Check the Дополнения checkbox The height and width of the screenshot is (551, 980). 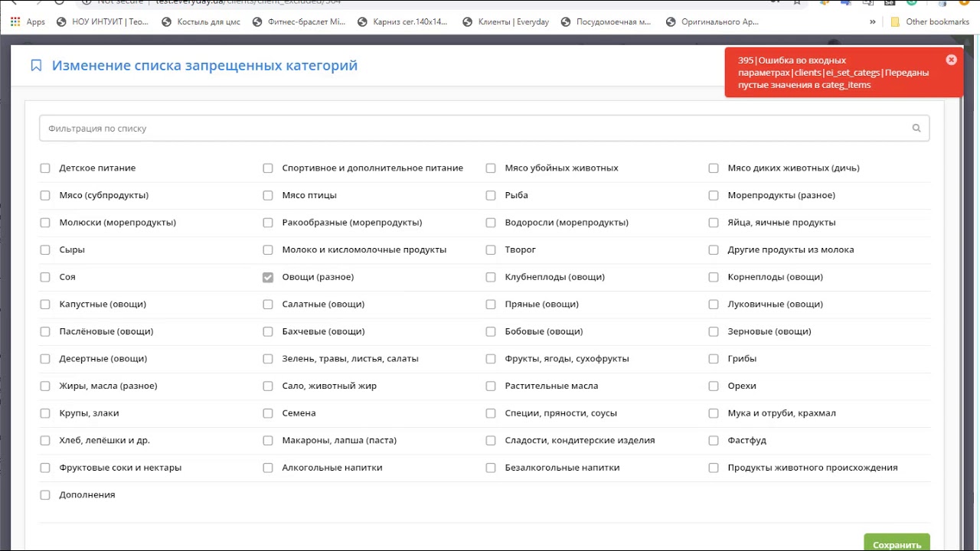pyautogui.click(x=45, y=495)
